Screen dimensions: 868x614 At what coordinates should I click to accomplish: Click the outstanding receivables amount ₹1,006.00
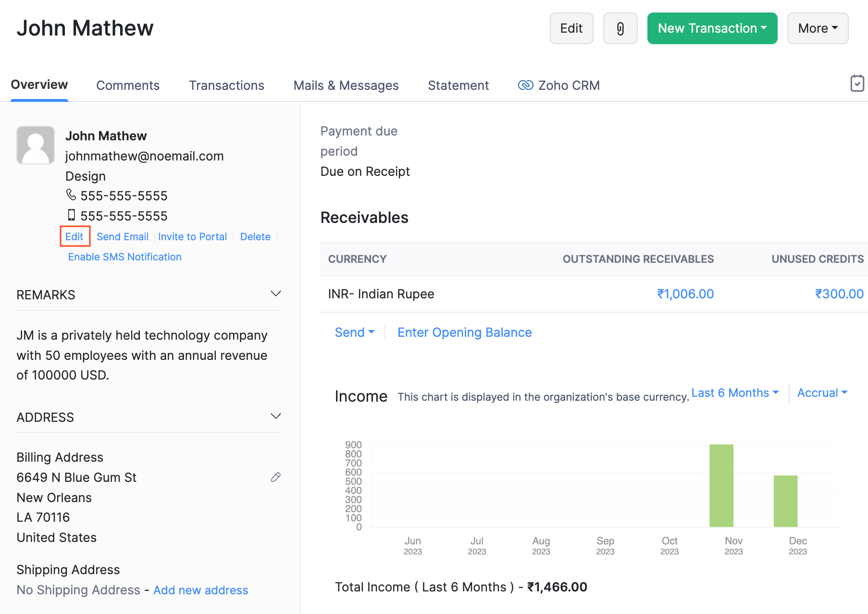[686, 294]
